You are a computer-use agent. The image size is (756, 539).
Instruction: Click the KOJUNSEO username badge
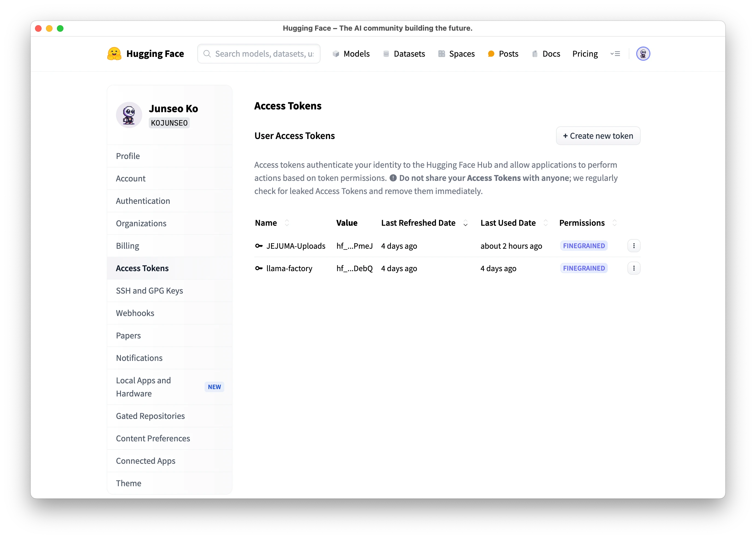click(x=169, y=123)
